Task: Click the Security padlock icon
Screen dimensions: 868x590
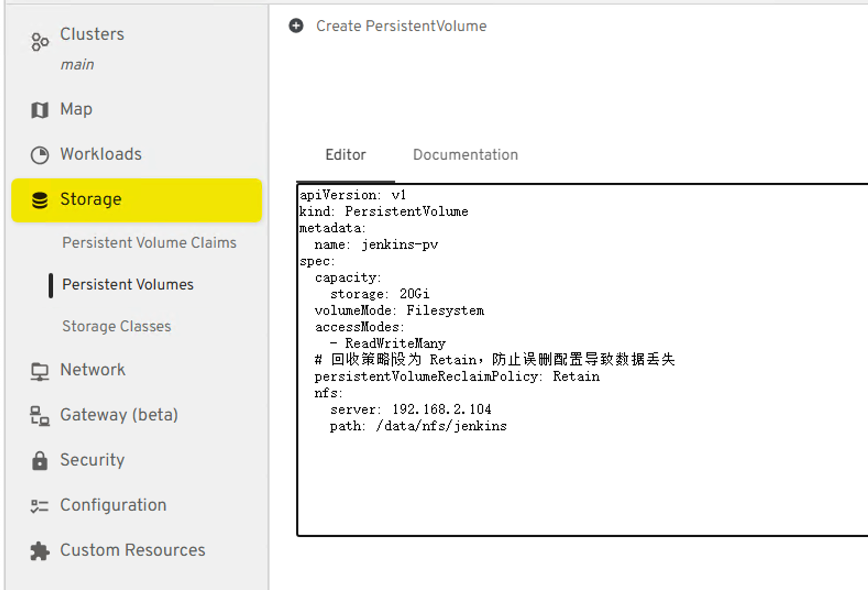Action: 40,461
